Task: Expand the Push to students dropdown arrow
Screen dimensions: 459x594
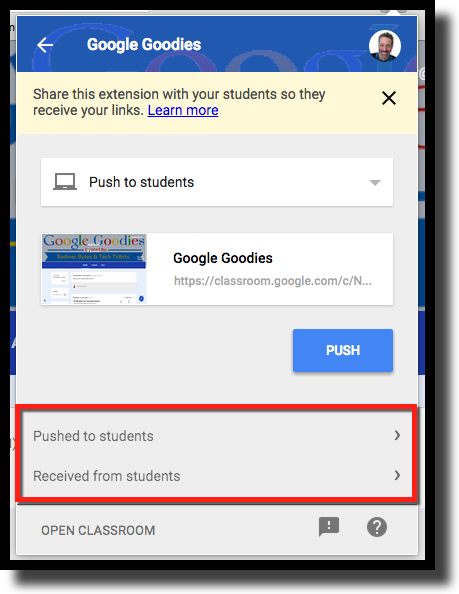Action: 375,183
